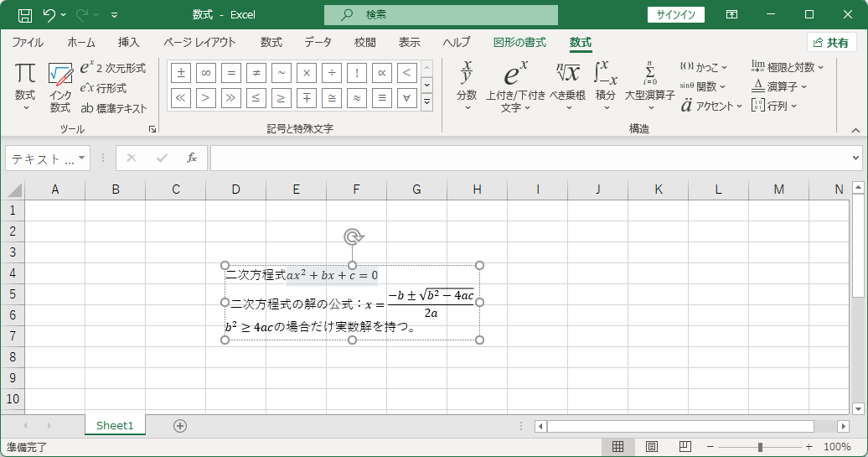Viewport: 868px width, 457px height.
Task: Switch to the 挿入 tab
Action: (x=128, y=43)
